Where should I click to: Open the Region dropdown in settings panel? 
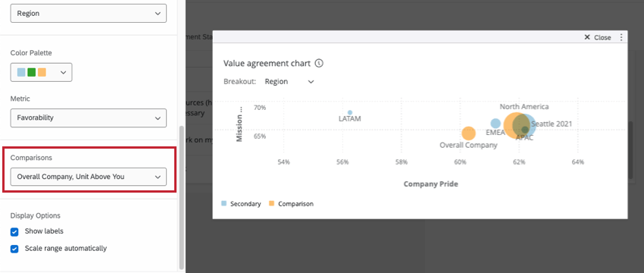[89, 13]
